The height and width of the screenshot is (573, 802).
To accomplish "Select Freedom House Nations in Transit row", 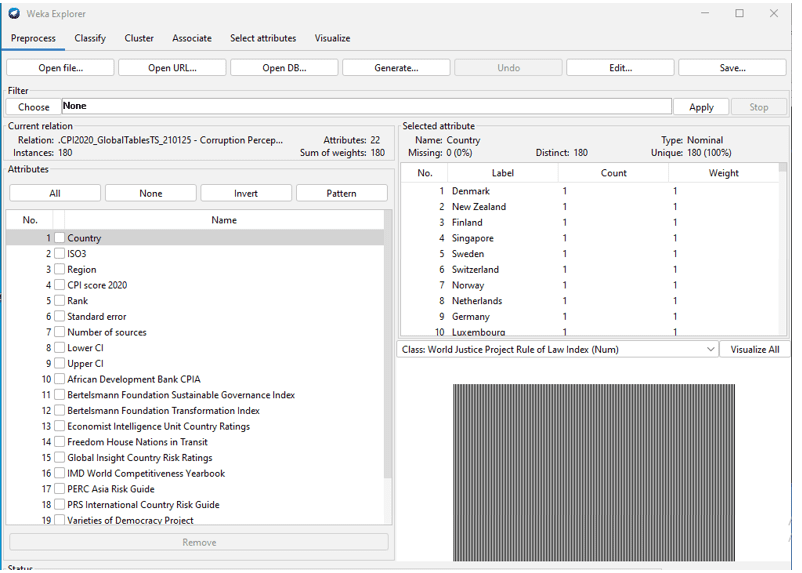I will [x=195, y=442].
